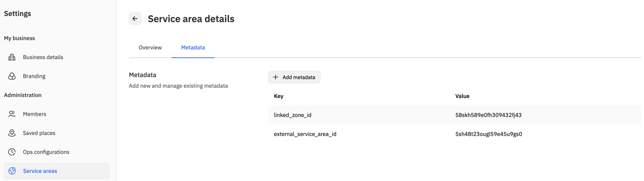The image size is (644, 181).
Task: Click the back arrow icon
Action: 135,19
